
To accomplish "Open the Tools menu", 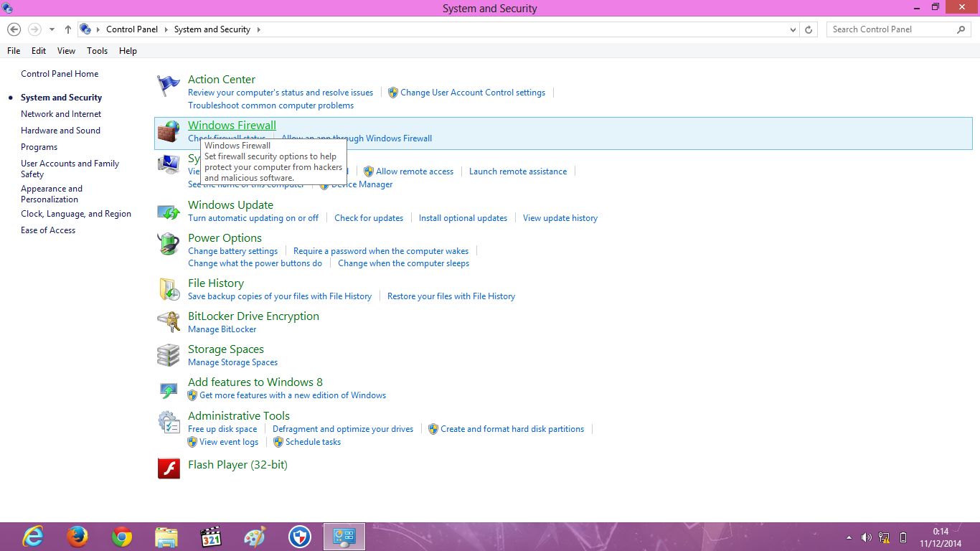I will (98, 51).
